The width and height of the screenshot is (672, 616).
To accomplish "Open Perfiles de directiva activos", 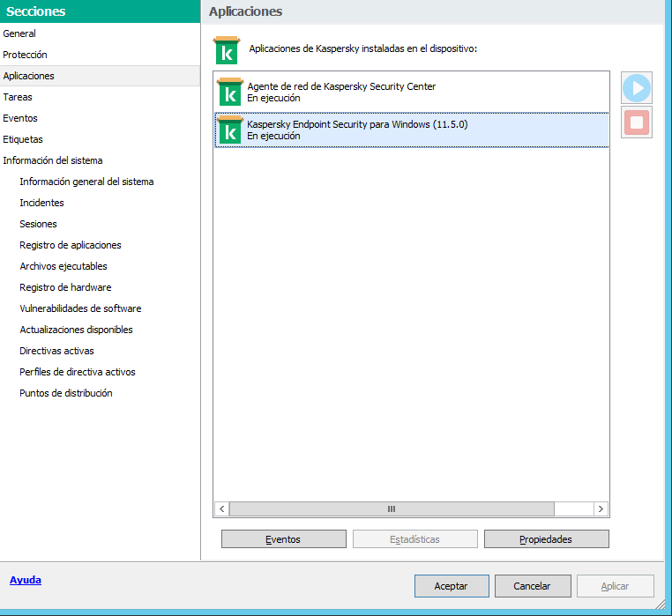I will [78, 372].
